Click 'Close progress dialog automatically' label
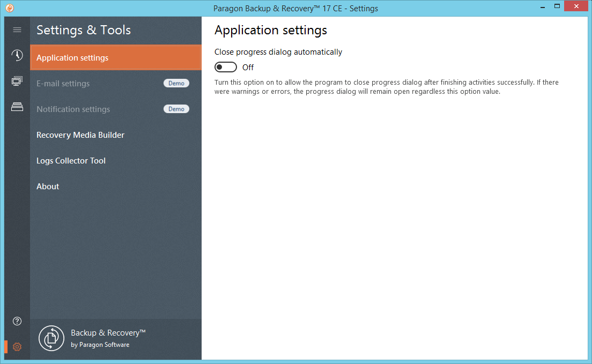The width and height of the screenshot is (592, 364). pos(278,51)
